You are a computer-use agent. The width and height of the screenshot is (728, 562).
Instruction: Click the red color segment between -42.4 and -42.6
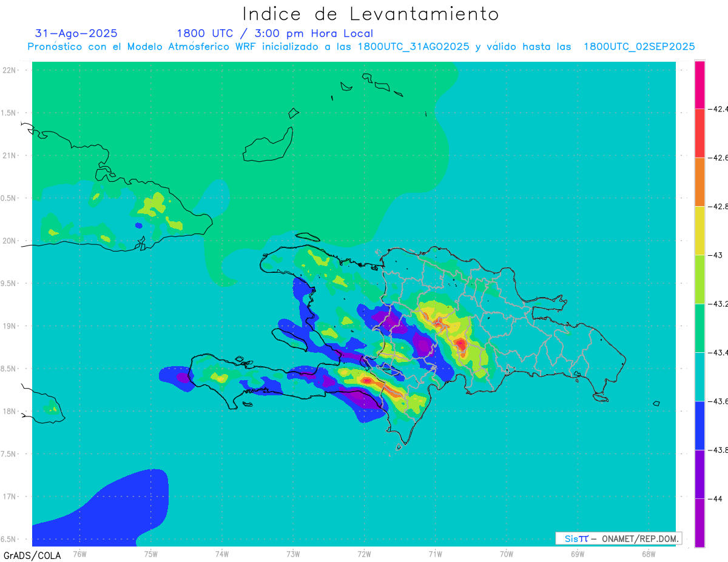699,133
